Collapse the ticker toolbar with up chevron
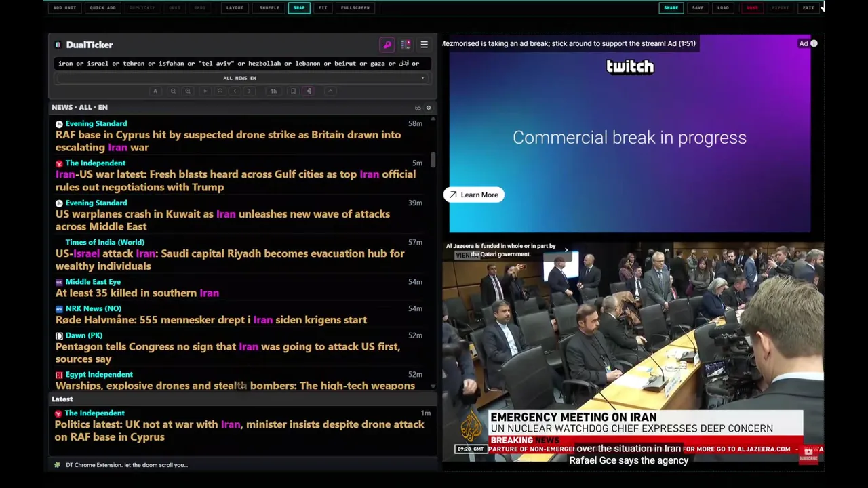 coord(330,91)
